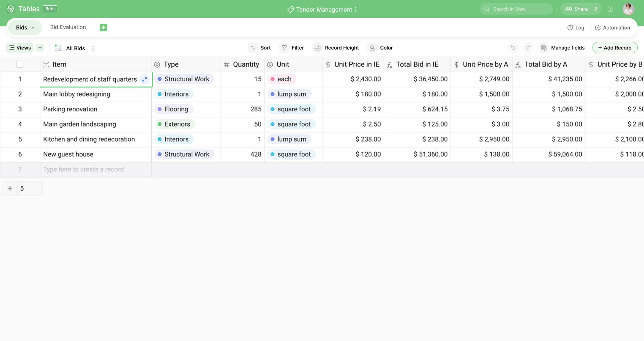Image resolution: width=644 pixels, height=341 pixels.
Task: Click the Structural Work tag in row 1
Action: tap(184, 79)
